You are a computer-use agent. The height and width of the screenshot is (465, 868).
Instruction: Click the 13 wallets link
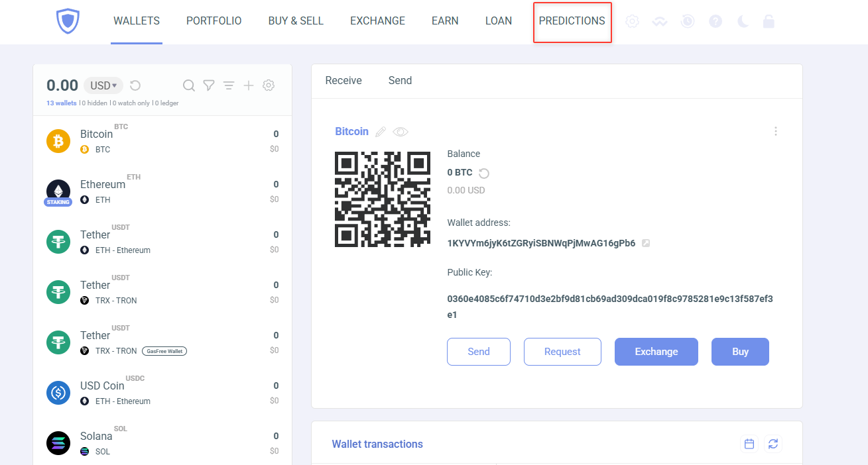click(x=61, y=103)
